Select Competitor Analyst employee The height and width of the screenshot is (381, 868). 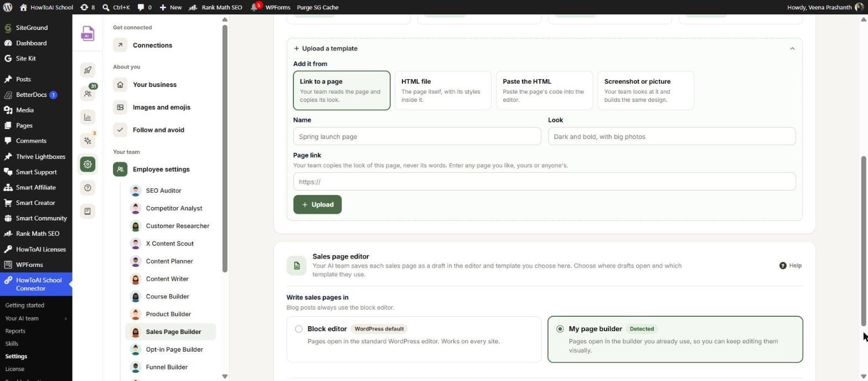point(170,209)
